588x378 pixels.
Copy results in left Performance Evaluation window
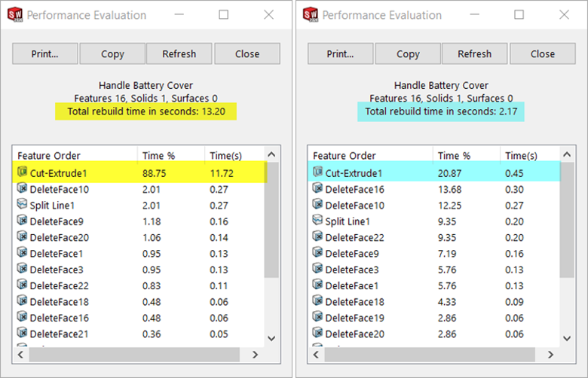click(112, 53)
